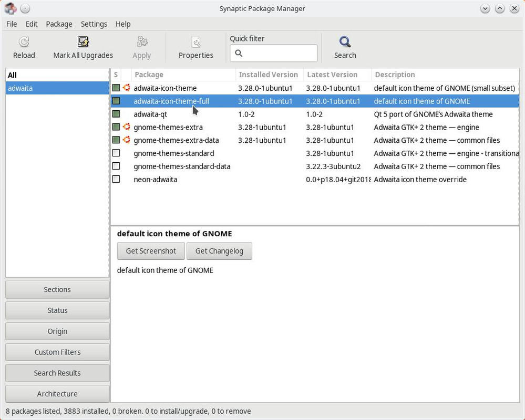Screen dimensions: 525x420
Task: Sort by Latest Version column header
Action: tap(337, 75)
